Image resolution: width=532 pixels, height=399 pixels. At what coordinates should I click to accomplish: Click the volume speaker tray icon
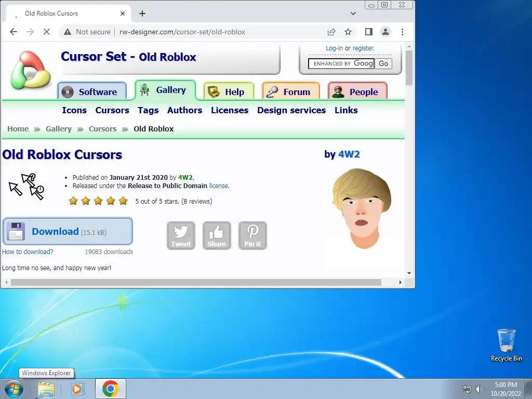point(480,389)
